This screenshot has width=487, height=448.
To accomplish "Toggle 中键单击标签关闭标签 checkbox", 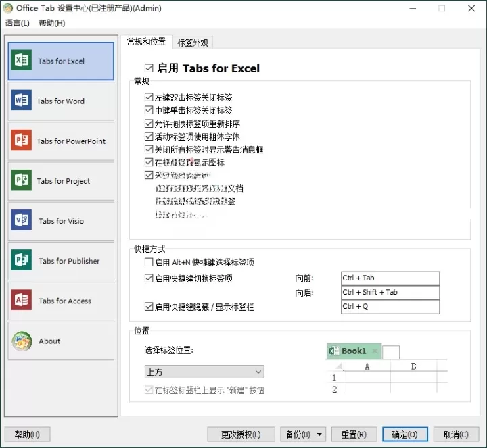I will (149, 110).
